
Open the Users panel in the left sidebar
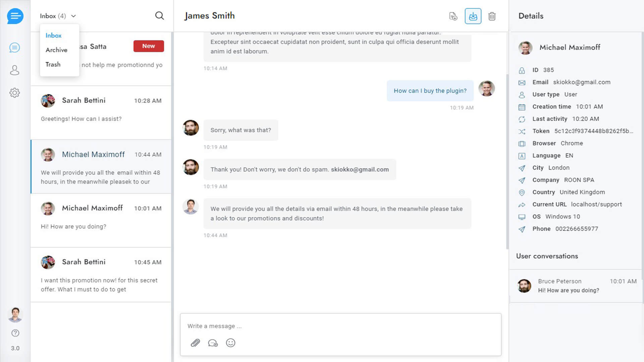click(x=14, y=70)
